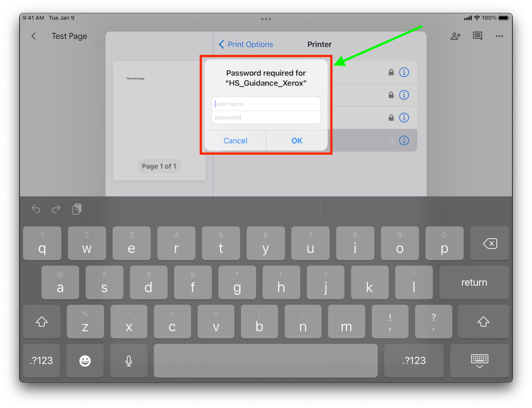Tap the q key
The image size is (532, 408).
(x=42, y=243)
